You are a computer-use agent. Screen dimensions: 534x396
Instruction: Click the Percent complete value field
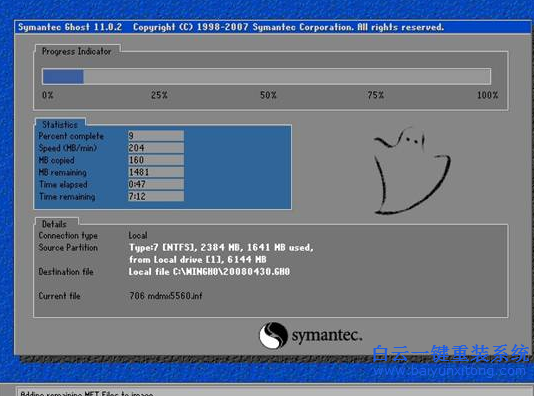[156, 136]
